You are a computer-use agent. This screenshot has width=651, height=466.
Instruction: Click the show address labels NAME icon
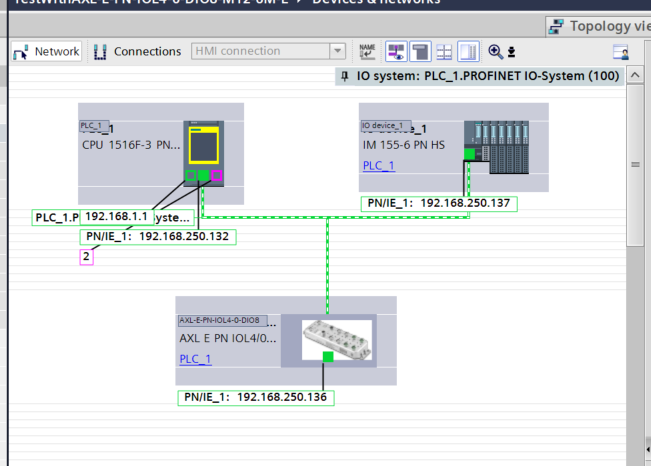pos(368,51)
